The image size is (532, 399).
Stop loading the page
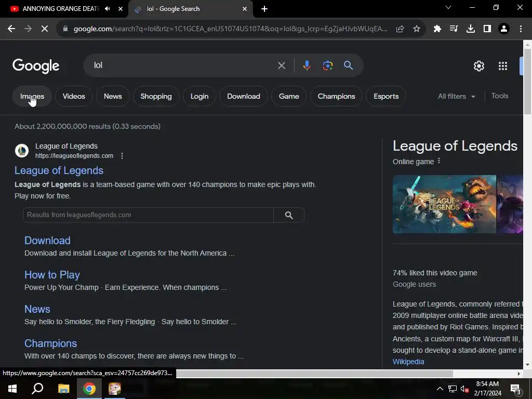point(45,29)
